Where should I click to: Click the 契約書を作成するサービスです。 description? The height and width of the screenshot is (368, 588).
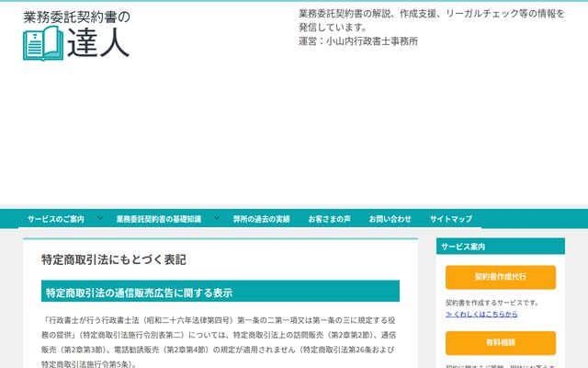492,303
